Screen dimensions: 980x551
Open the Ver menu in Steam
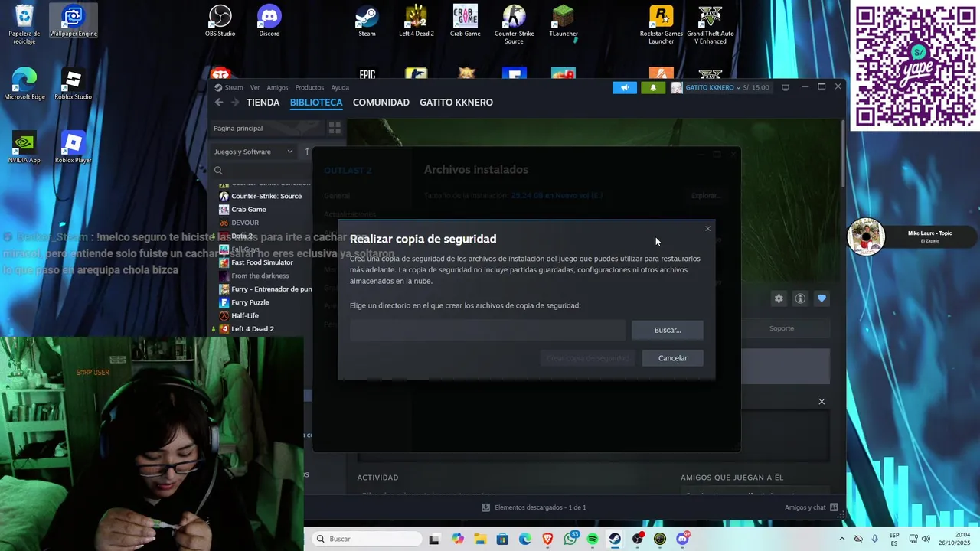point(255,87)
